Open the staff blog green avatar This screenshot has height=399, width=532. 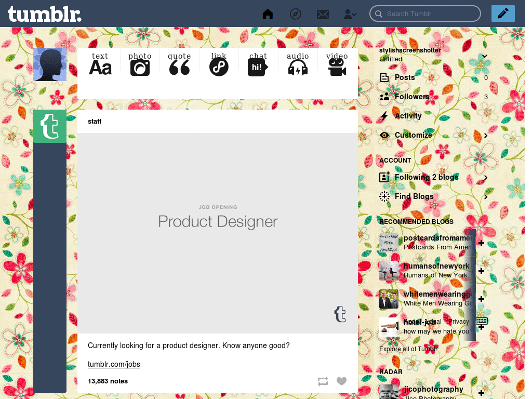(x=50, y=126)
